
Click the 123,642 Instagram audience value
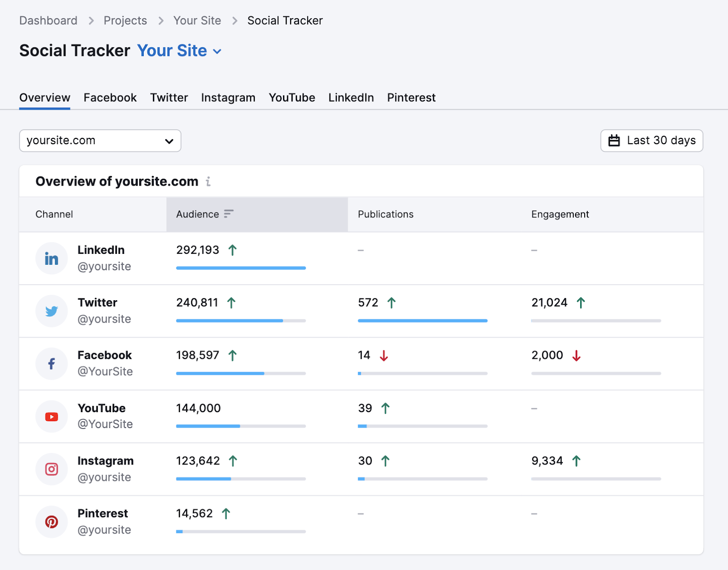(x=198, y=461)
